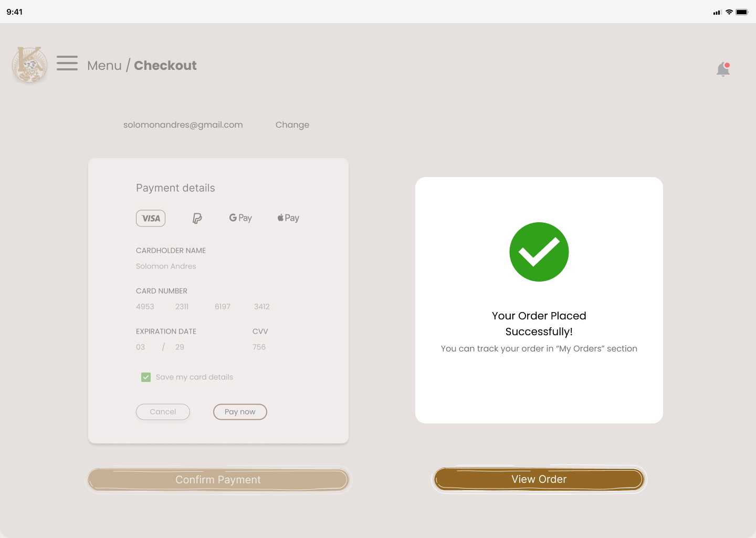Focus the Cardholder Name field
The height and width of the screenshot is (538, 756).
click(x=166, y=266)
